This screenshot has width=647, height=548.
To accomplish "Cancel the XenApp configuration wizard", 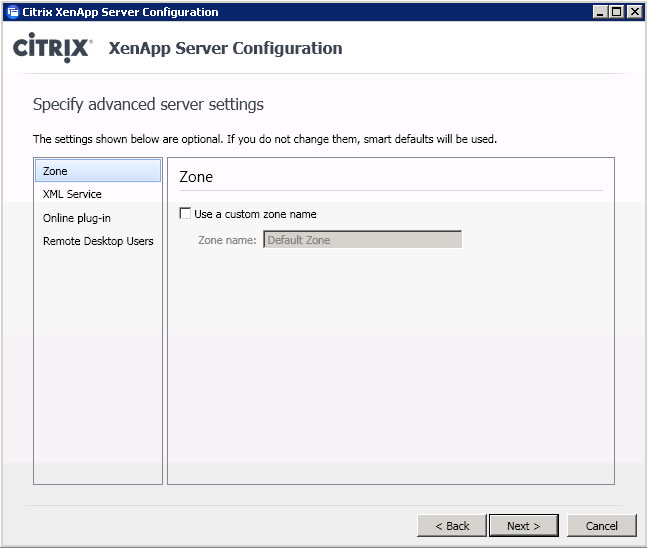I will pyautogui.click(x=602, y=526).
